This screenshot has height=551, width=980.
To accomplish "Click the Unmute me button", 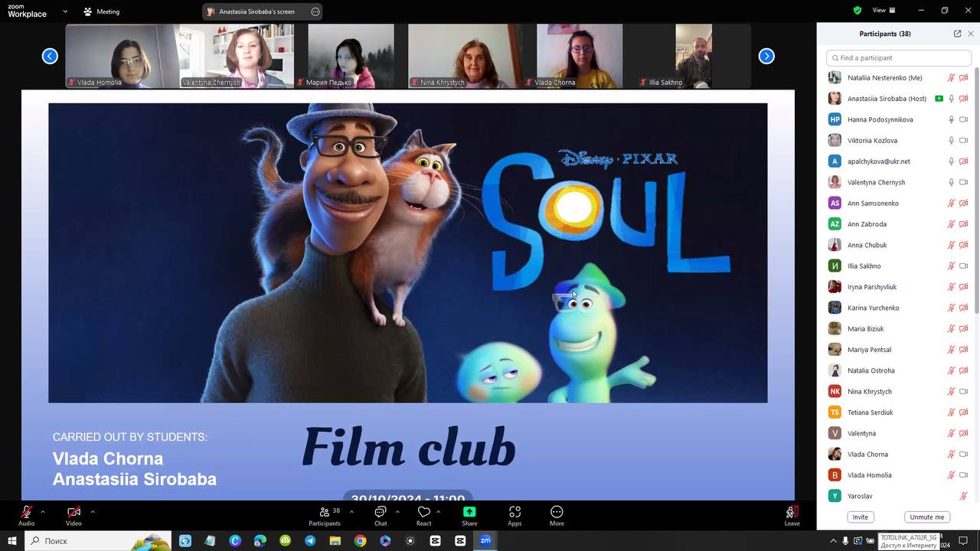I will (926, 517).
